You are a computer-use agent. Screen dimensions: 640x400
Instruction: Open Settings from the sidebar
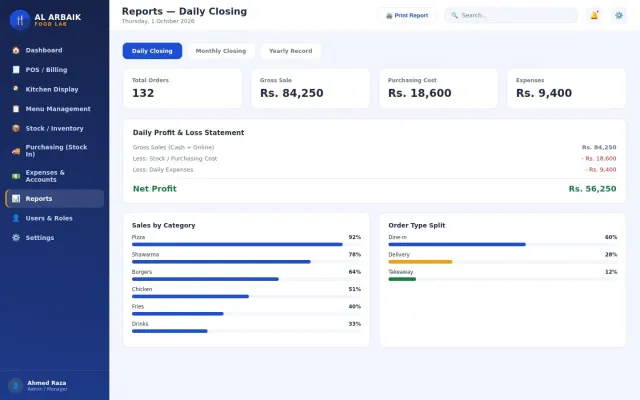[x=55, y=238]
